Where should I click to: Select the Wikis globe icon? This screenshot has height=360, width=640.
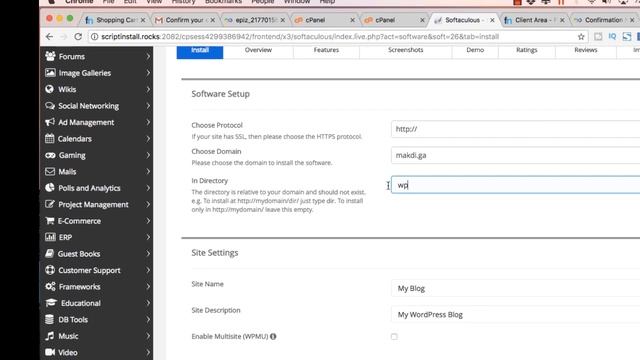50,89
